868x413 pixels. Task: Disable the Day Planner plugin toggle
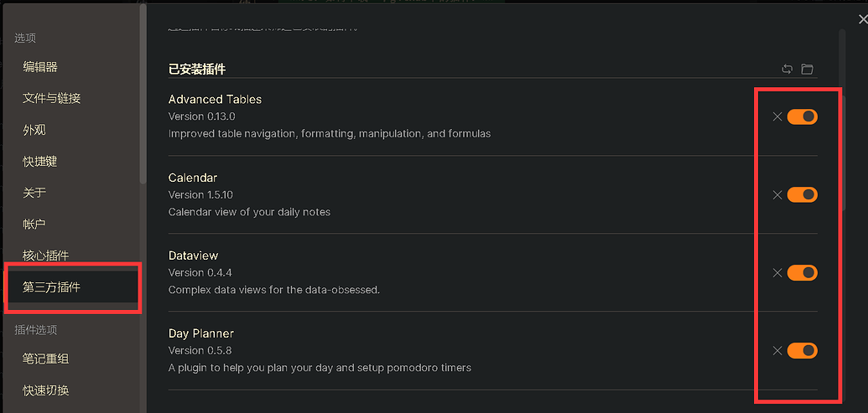click(802, 350)
